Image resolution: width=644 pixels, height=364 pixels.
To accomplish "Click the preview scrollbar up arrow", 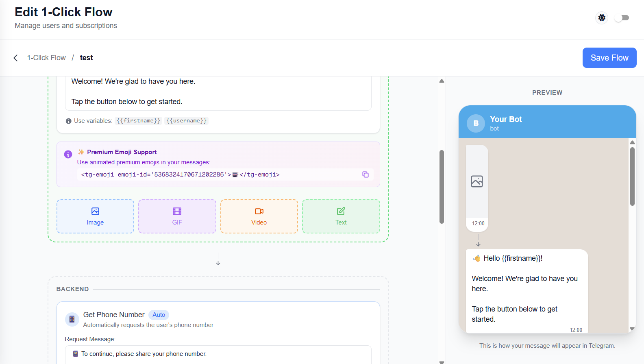I will pos(632,142).
